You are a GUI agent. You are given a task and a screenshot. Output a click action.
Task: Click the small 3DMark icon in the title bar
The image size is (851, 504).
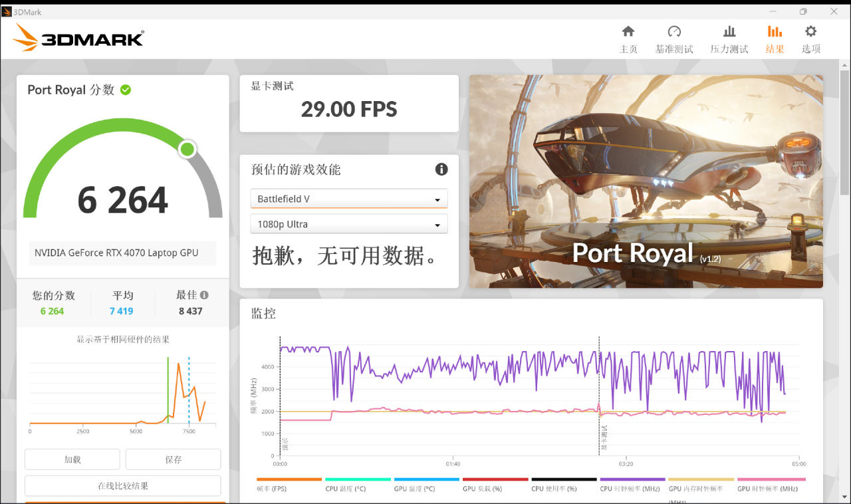pos(7,11)
